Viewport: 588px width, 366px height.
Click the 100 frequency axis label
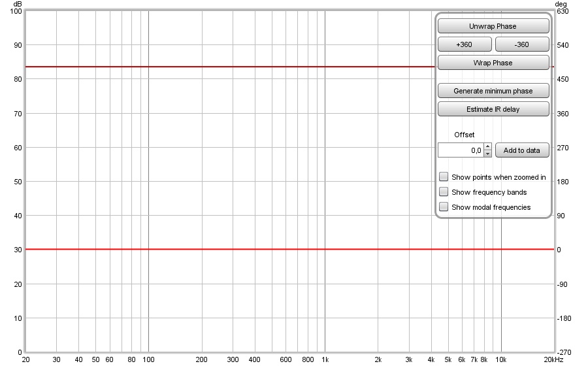tap(148, 359)
